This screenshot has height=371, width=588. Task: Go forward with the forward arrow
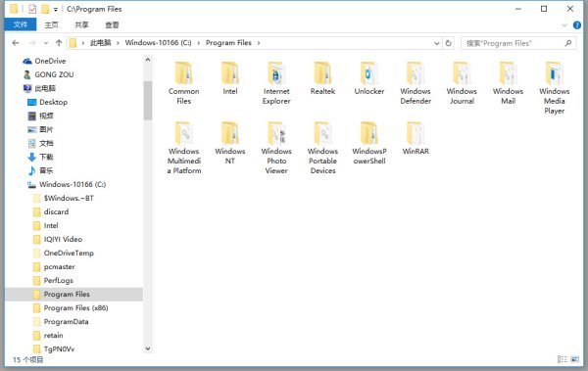tap(32, 43)
